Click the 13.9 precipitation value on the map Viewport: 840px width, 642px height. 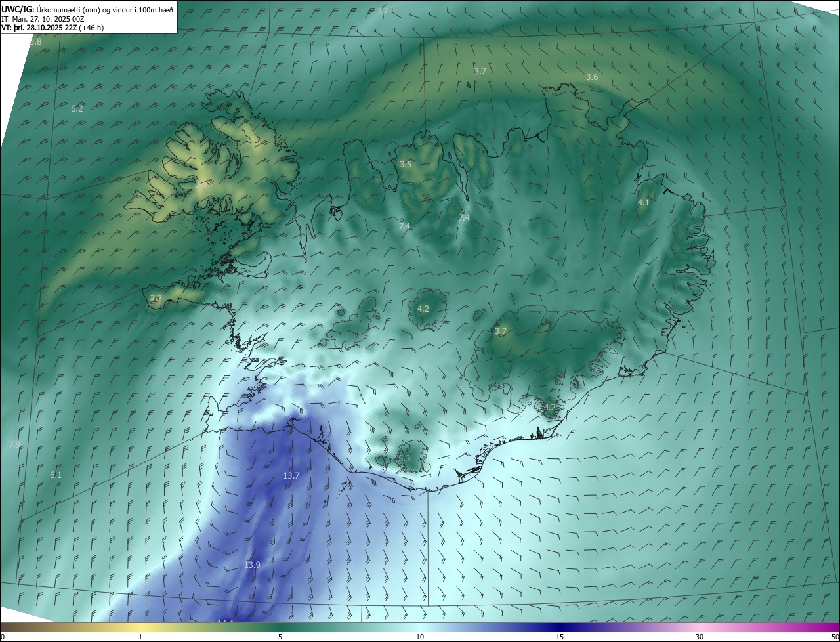(253, 565)
